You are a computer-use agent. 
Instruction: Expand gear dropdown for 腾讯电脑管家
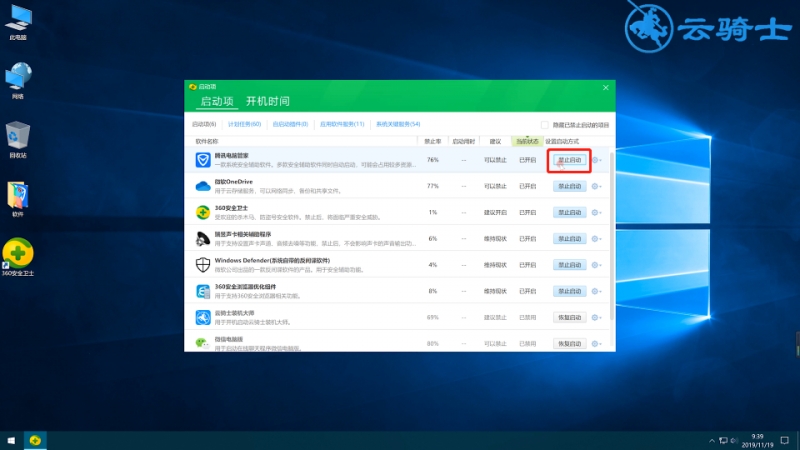coord(596,160)
